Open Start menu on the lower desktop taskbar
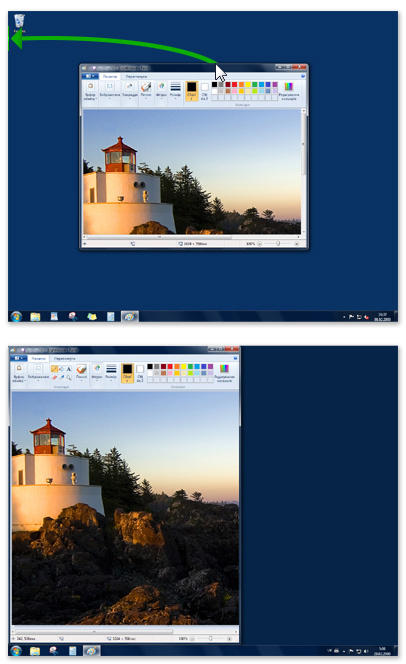The height and width of the screenshot is (664, 406). pos(16,651)
